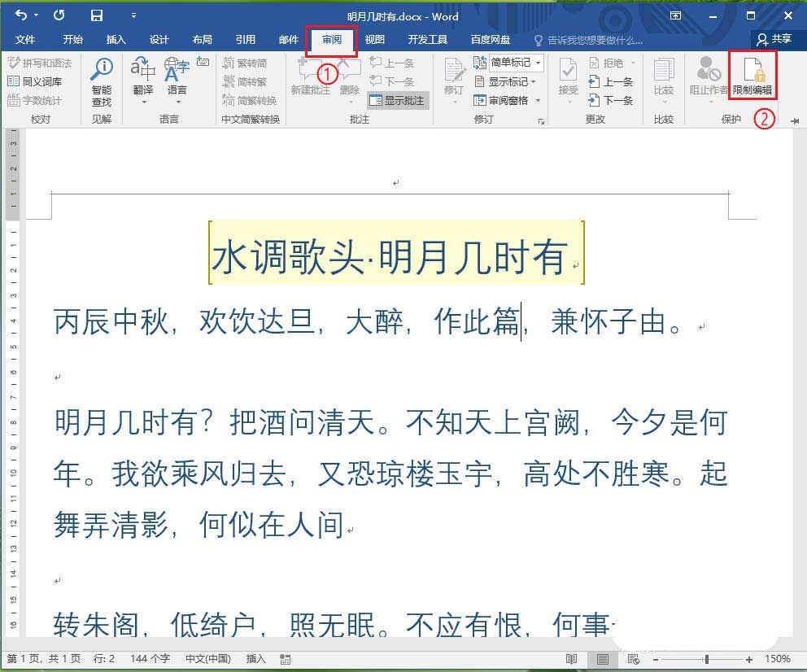
Task: Switch to Read Mode view
Action: pos(571,659)
